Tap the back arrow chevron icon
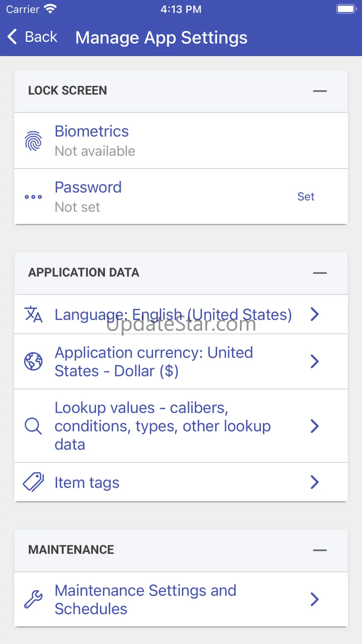The width and height of the screenshot is (362, 644). [x=13, y=37]
